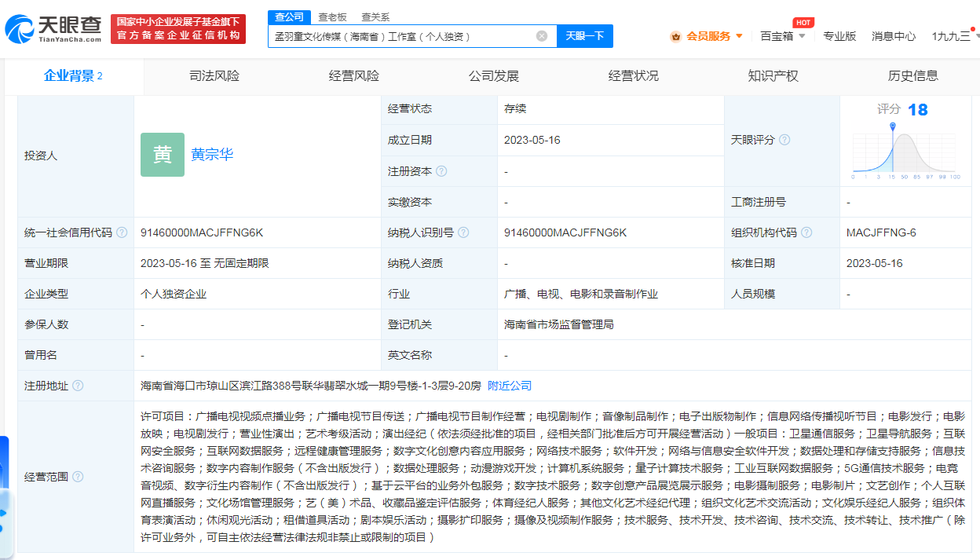Switch to the 企业背景 tab
The height and width of the screenshot is (560, 980).
pyautogui.click(x=73, y=76)
